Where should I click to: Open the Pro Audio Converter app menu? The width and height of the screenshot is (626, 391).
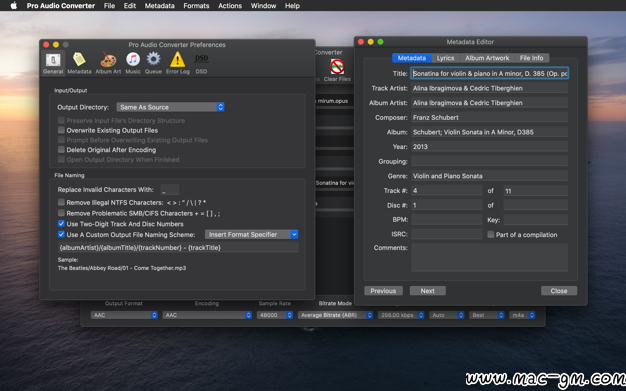(61, 6)
